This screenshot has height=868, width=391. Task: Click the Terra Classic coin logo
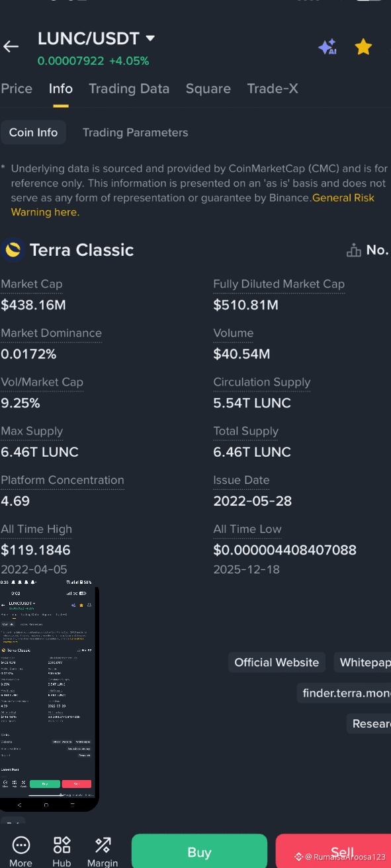[12, 250]
